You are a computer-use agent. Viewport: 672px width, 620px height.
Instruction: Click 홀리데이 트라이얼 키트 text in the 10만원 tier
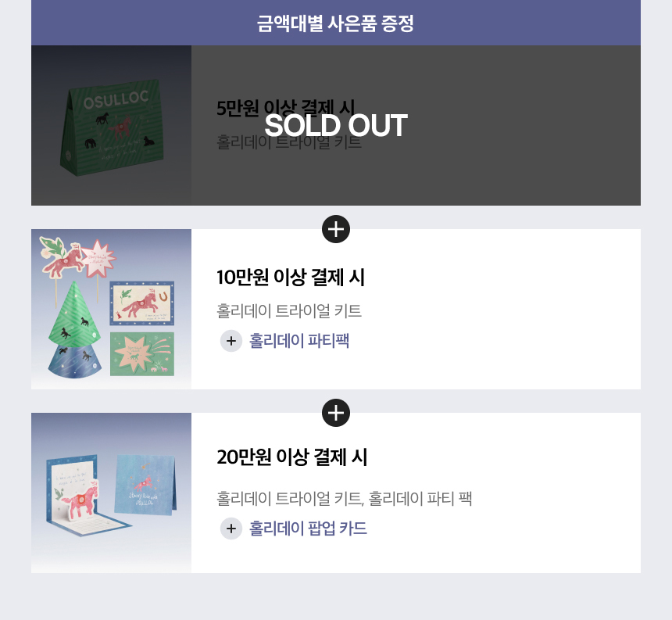click(289, 311)
